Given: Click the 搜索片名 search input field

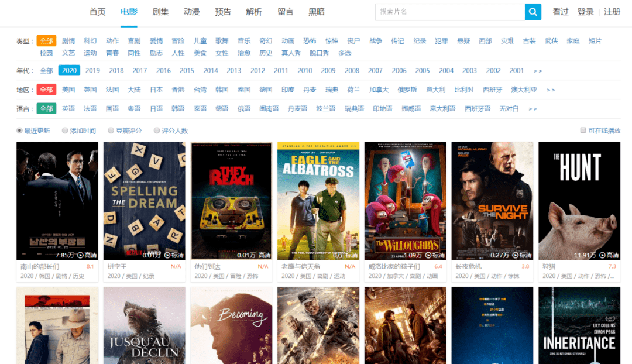Looking at the screenshot, I should [x=450, y=12].
